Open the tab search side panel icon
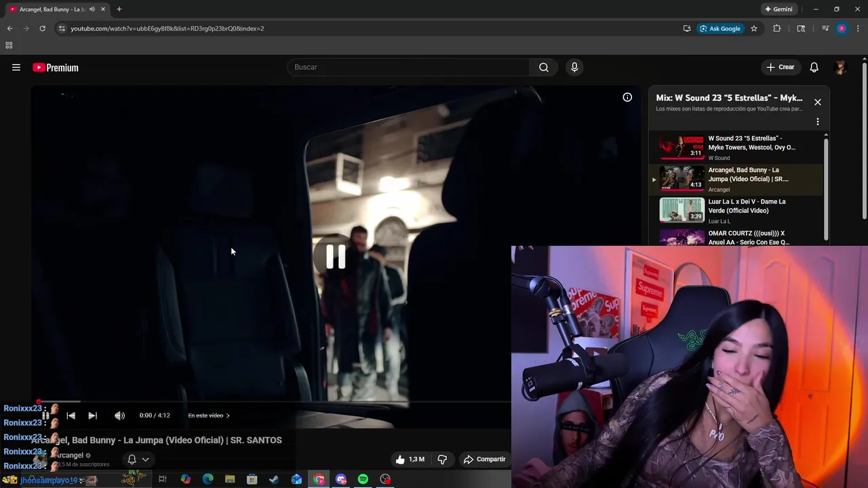 (x=801, y=28)
